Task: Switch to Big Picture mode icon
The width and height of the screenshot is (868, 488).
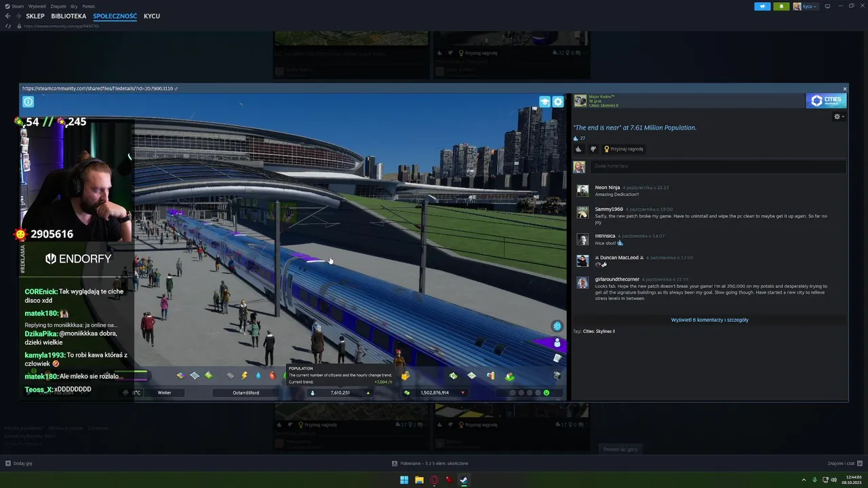Action: 827,6
